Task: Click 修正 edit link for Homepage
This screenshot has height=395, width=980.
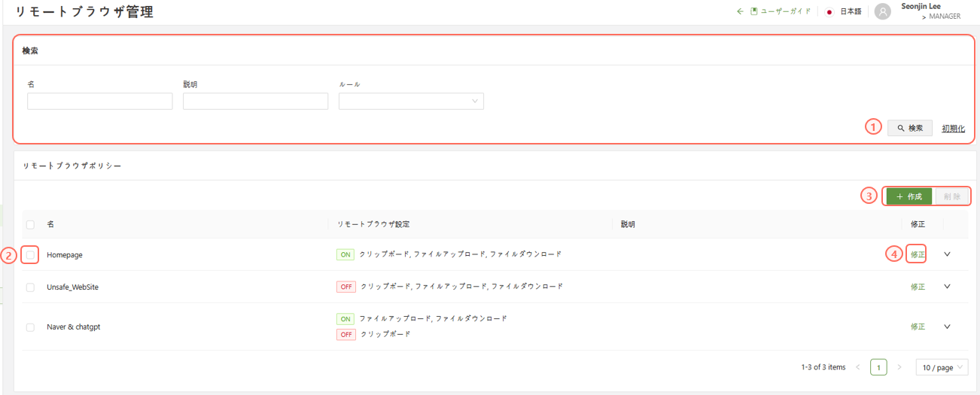Action: [x=918, y=255]
